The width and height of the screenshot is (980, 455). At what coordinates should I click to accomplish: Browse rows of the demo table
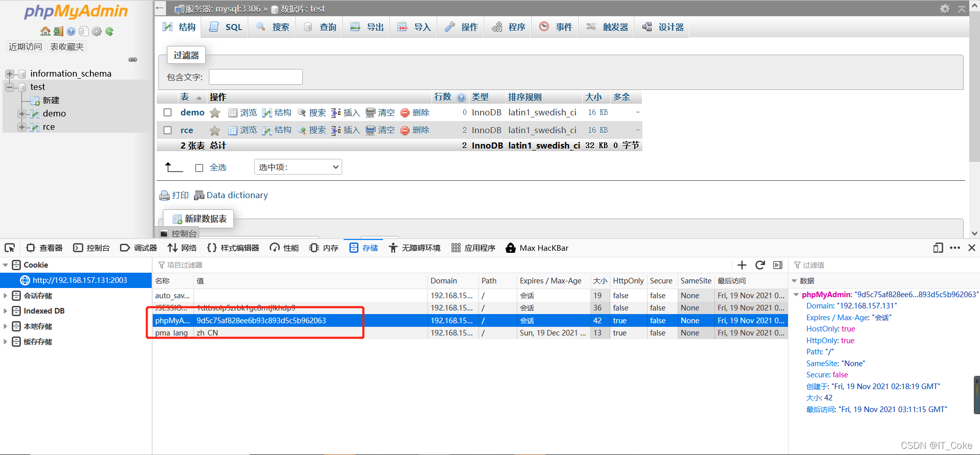point(243,112)
